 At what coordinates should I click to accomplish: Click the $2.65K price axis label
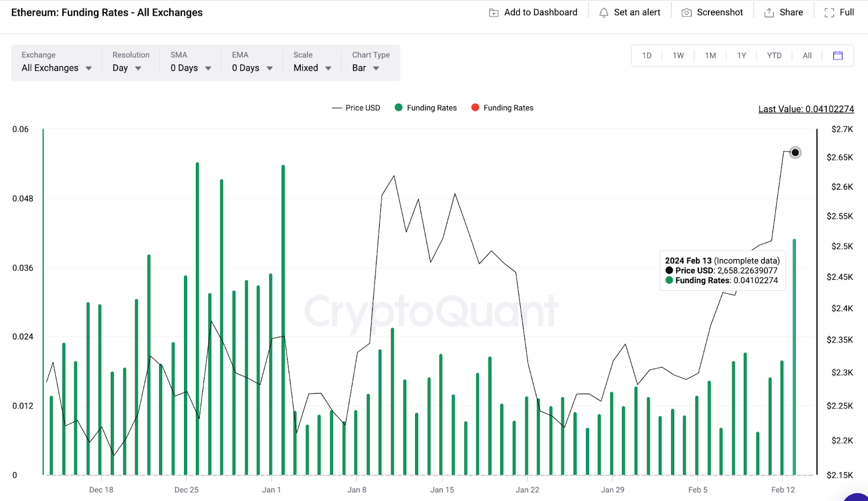tap(840, 157)
